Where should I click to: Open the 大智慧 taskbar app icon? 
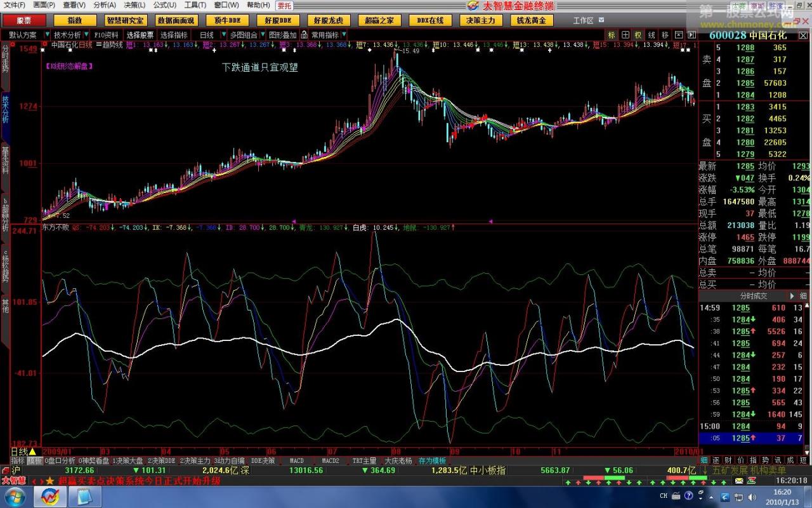point(50,496)
